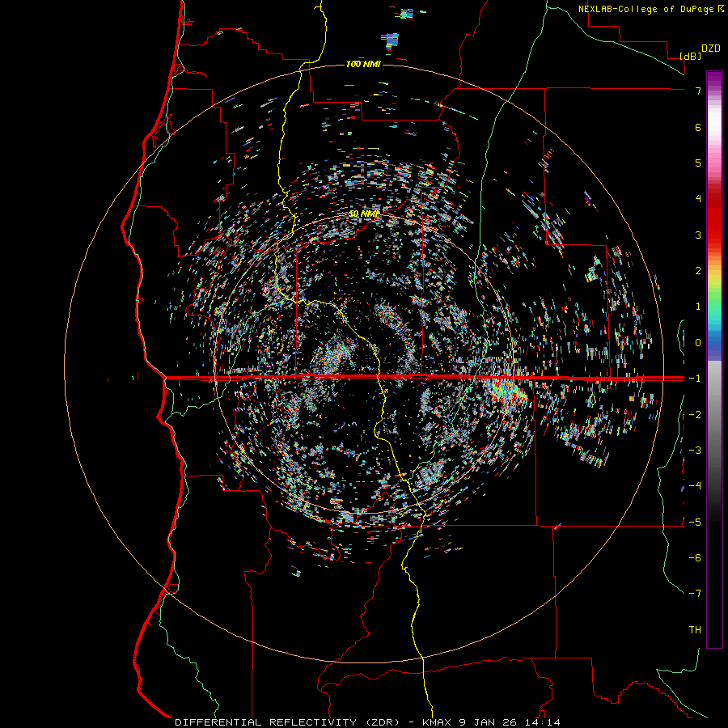
Task: Click the 1 value on color scale
Action: pos(698,307)
